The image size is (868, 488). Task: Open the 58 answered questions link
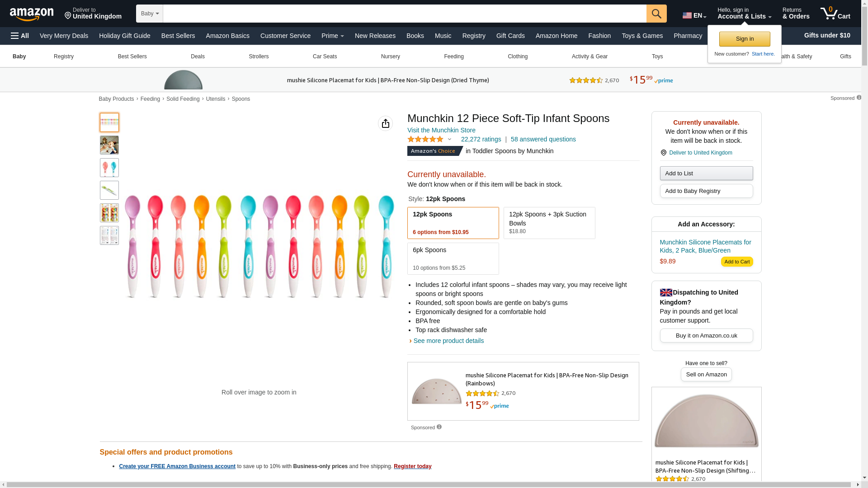tap(543, 139)
